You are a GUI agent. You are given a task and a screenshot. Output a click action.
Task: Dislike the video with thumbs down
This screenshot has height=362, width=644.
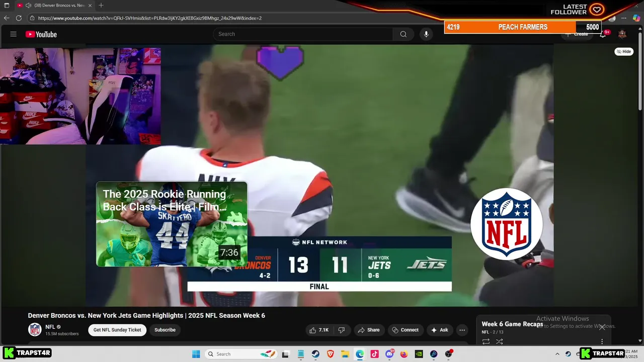point(342,330)
